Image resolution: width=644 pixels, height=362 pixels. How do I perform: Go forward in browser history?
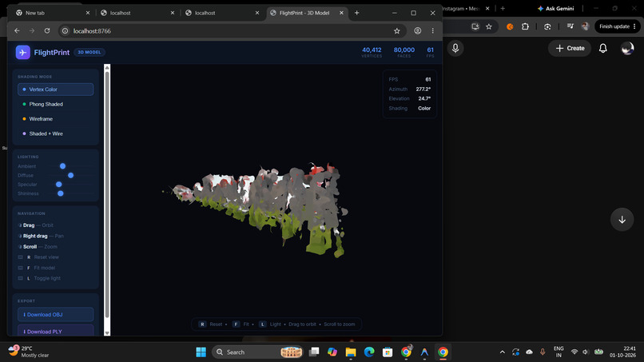(x=32, y=31)
